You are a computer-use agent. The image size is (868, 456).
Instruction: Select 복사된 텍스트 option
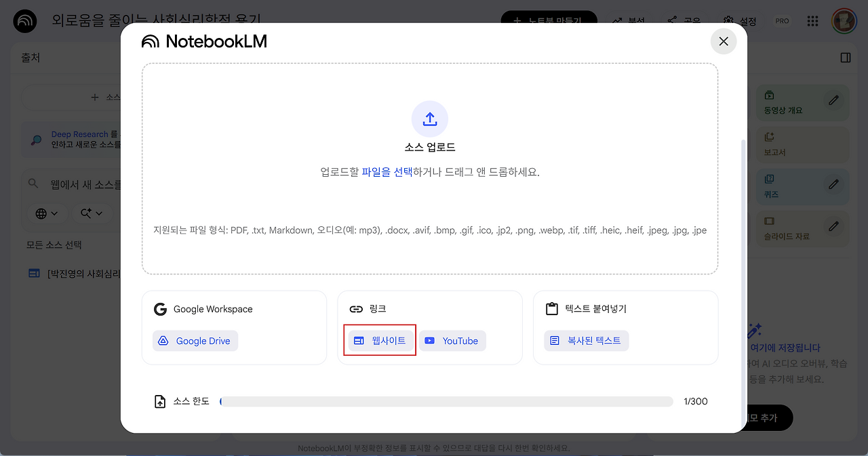[587, 341]
